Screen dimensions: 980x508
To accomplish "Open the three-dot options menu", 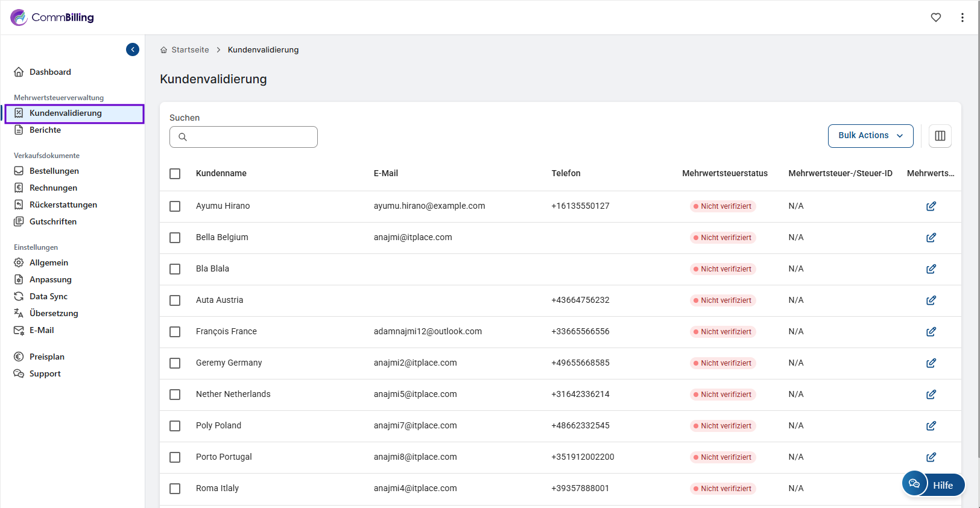I will 962,17.
